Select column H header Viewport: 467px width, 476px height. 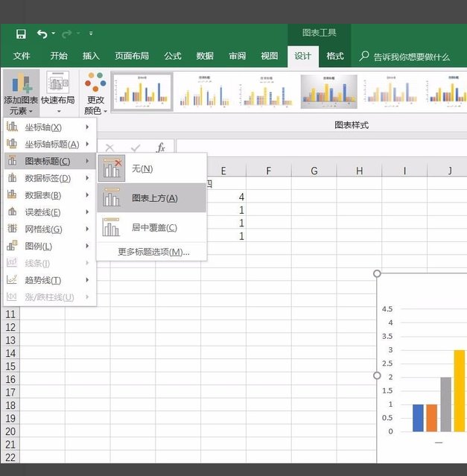359,171
